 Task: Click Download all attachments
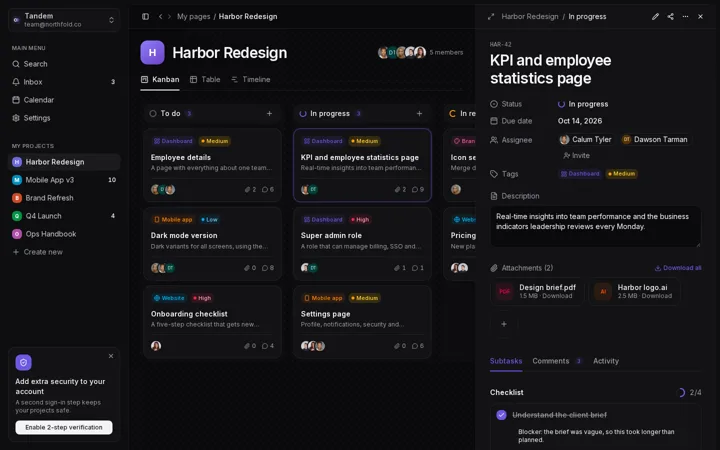point(678,268)
